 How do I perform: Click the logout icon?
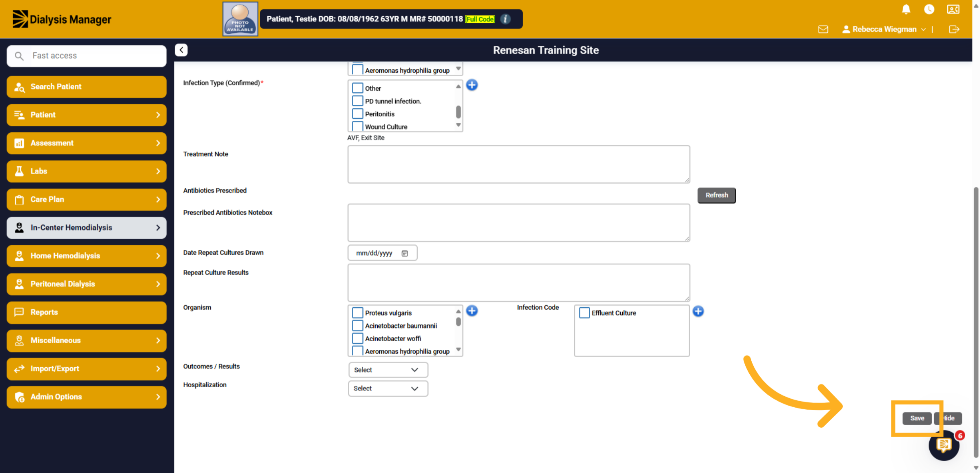954,29
